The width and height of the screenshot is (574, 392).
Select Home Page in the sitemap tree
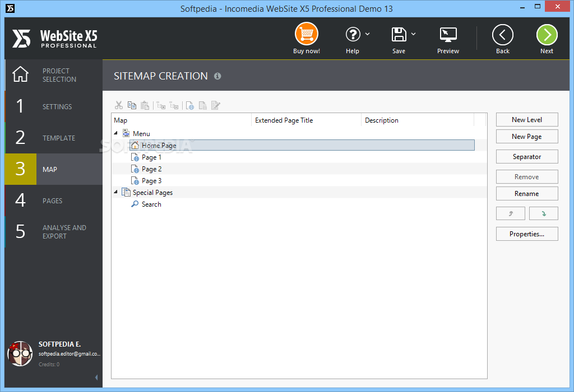coord(302,145)
